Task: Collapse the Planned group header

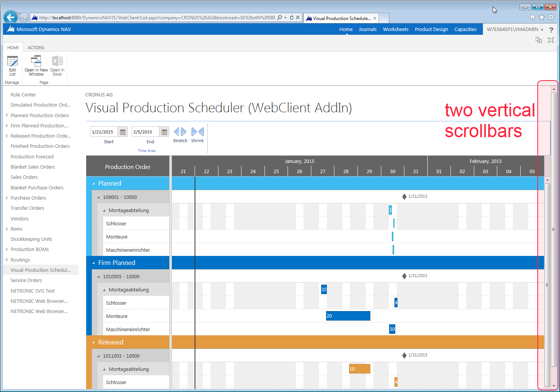Action: pyautogui.click(x=93, y=183)
